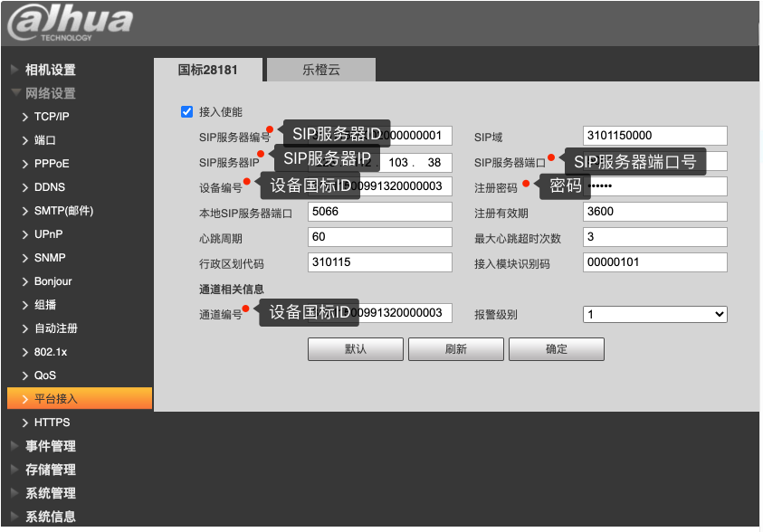Click the 通道编号 input field
The width and height of the screenshot is (763, 532).
pos(380,313)
